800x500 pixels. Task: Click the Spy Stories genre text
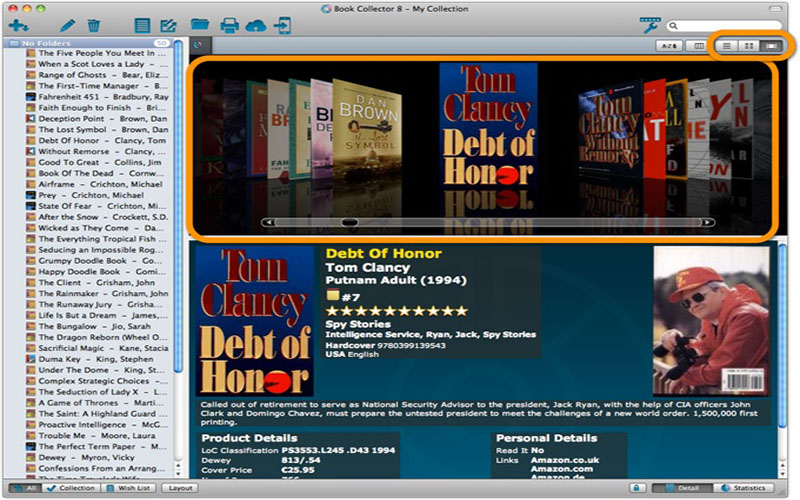pyautogui.click(x=358, y=324)
